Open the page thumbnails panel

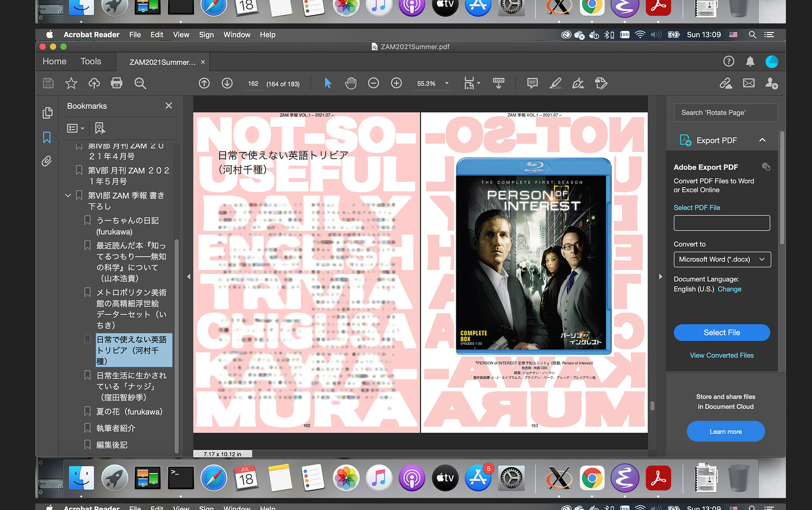(47, 113)
